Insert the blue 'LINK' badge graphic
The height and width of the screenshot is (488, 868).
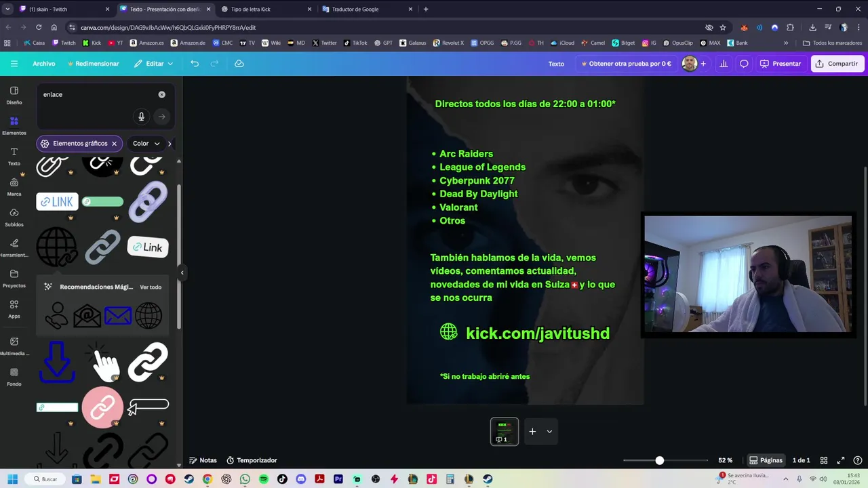pos(57,202)
